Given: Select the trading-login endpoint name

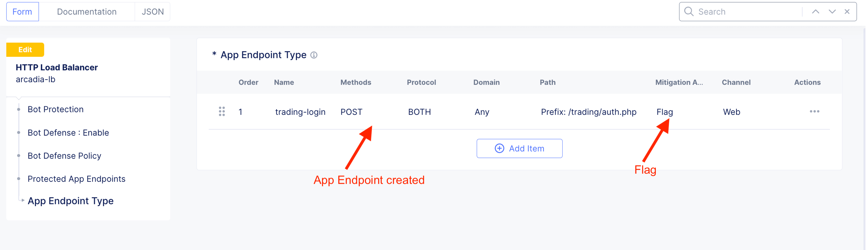Looking at the screenshot, I should pyautogui.click(x=300, y=112).
